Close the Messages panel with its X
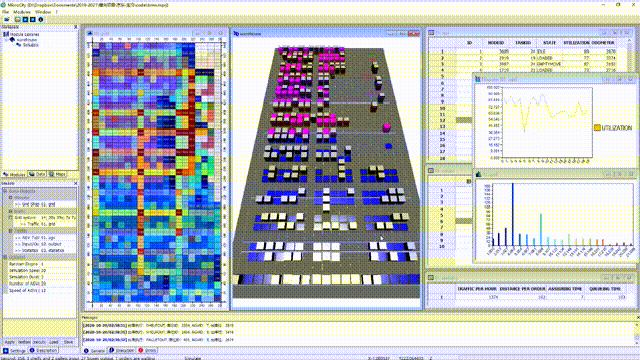Viewport: 640px width, 360px height. pos(638,317)
